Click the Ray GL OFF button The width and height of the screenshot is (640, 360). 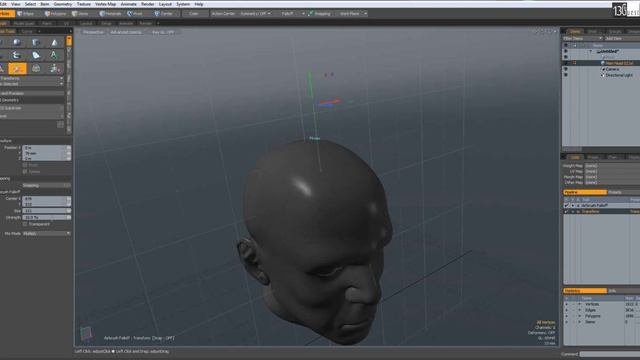(163, 32)
